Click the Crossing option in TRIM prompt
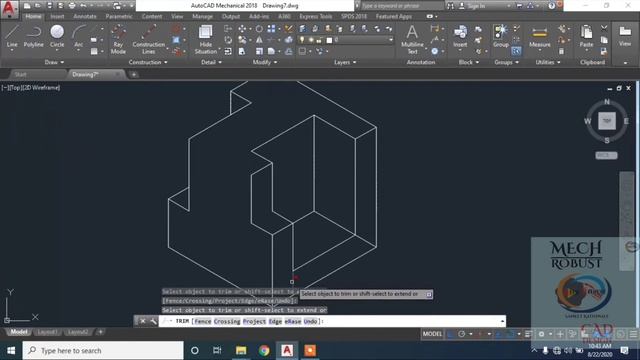 pos(227,321)
